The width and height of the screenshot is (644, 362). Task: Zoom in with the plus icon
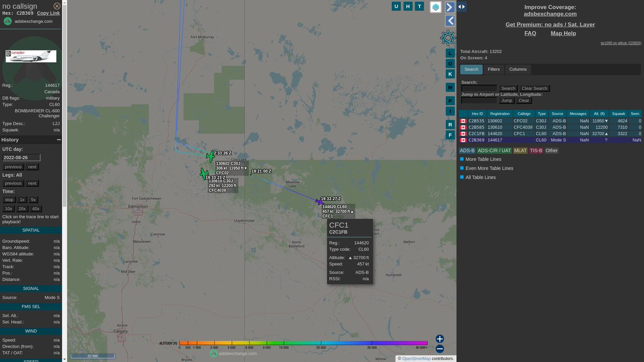click(440, 339)
